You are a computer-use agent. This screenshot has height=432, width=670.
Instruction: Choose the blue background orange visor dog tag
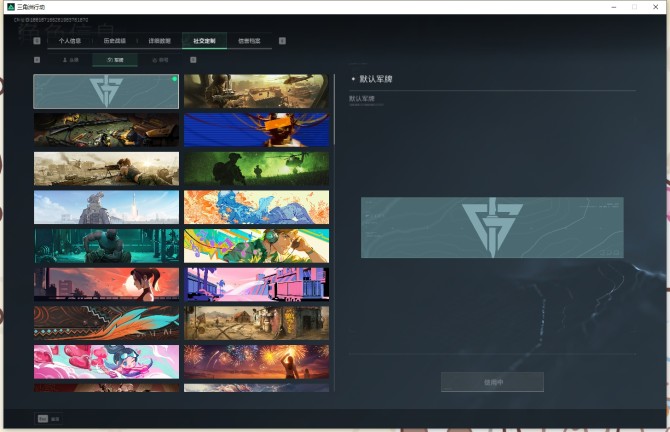[256, 130]
